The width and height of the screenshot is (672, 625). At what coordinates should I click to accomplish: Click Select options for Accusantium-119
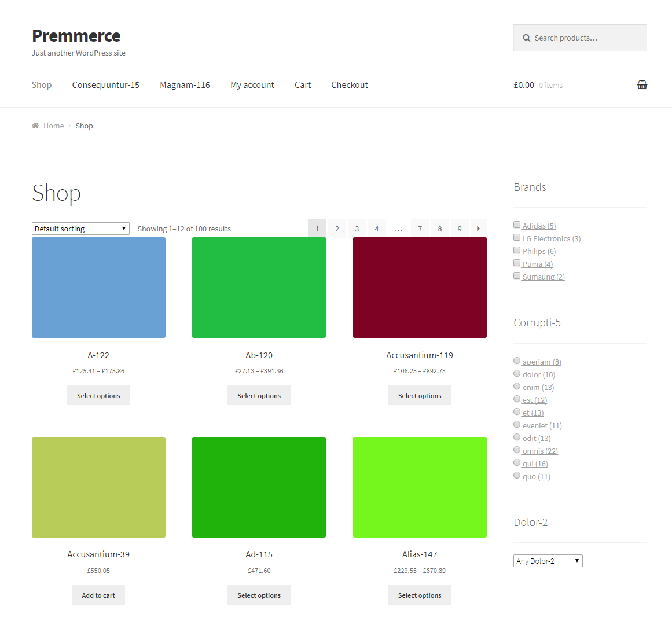pyautogui.click(x=420, y=395)
